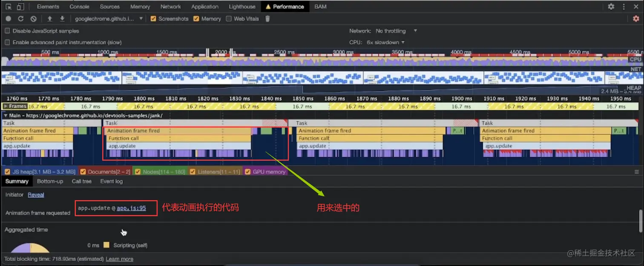Open the DevTools more options kebab menu

pyautogui.click(x=624, y=6)
